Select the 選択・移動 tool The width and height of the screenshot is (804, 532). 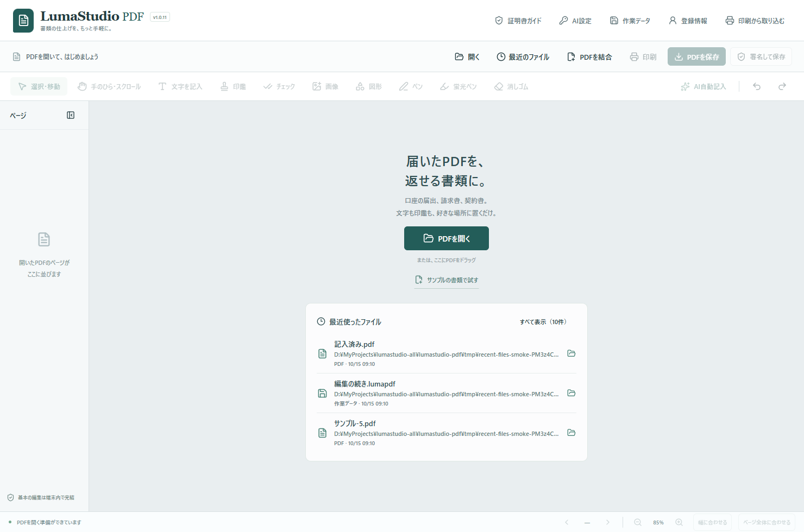point(39,86)
